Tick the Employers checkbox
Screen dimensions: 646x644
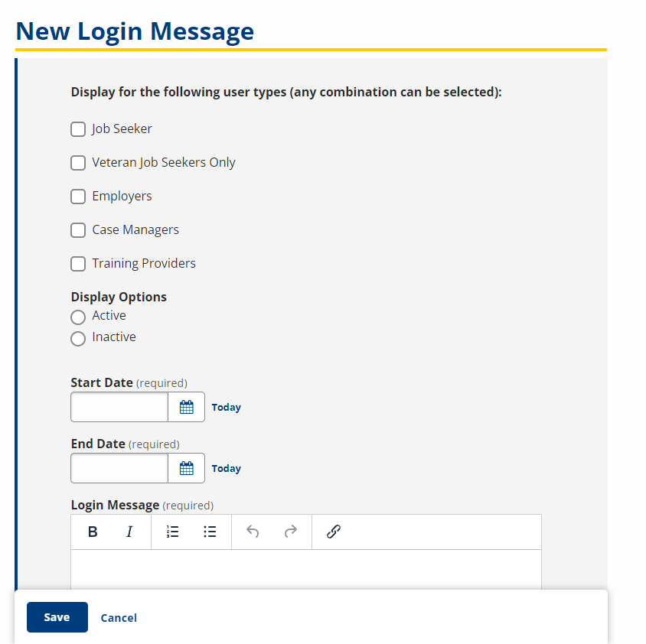click(78, 197)
